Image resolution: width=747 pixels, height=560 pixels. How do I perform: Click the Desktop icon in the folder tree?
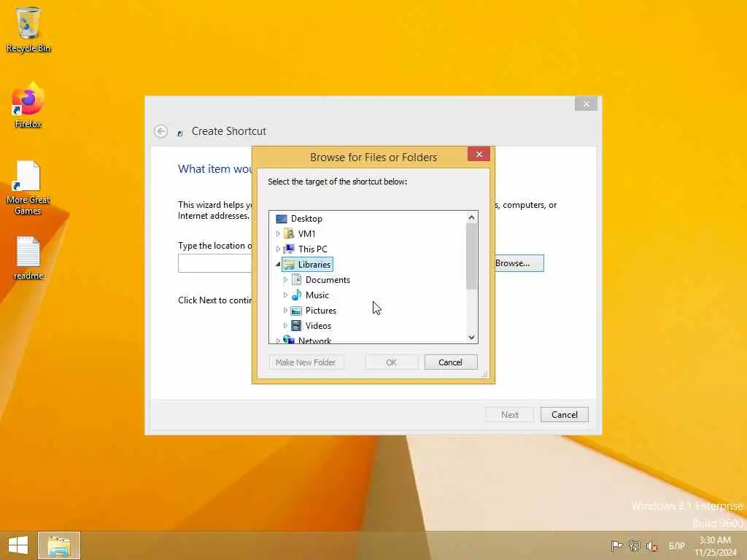[282, 219]
